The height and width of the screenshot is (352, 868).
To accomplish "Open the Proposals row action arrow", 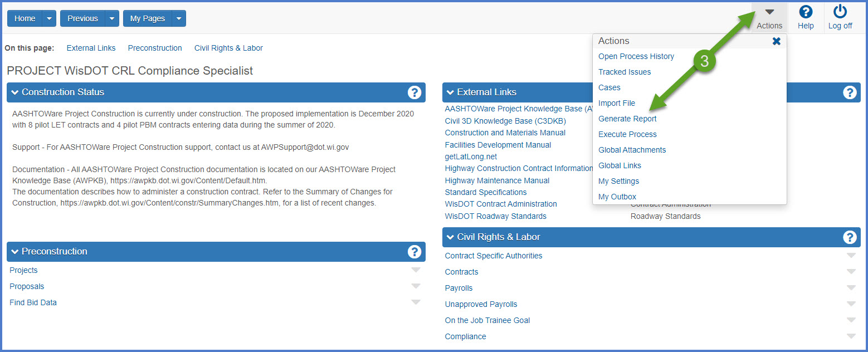I will (x=416, y=286).
